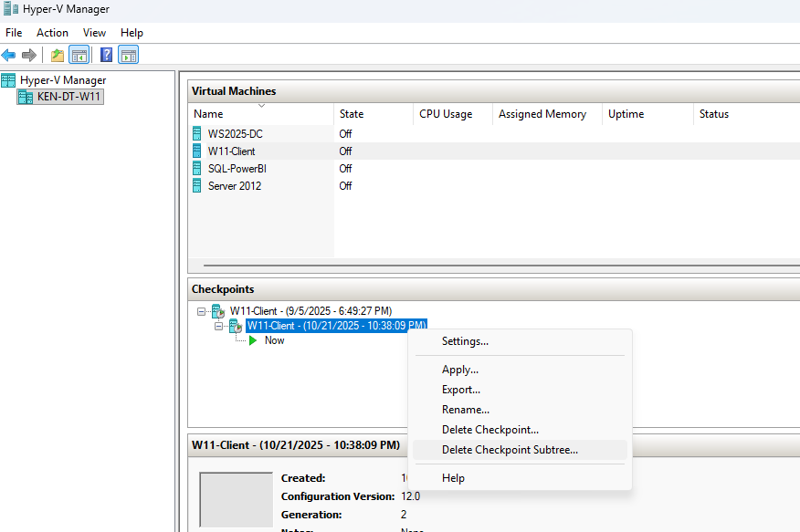
Task: Click the Configuration Version value 12.0
Action: coord(411,496)
